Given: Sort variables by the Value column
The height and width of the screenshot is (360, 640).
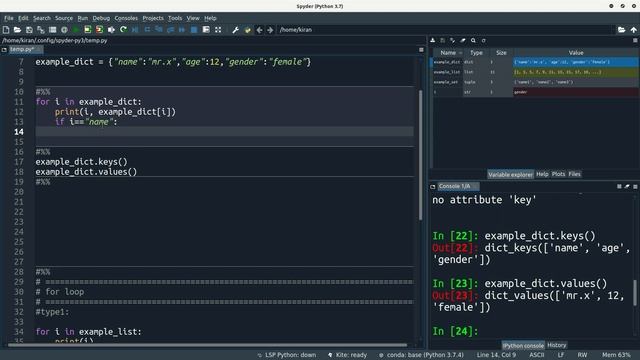Looking at the screenshot, I should click(576, 53).
